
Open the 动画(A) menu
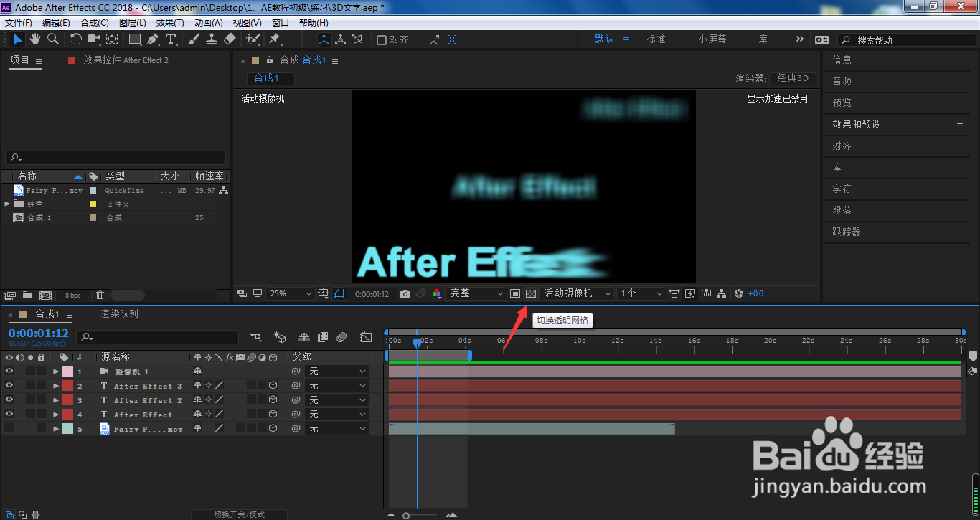209,22
